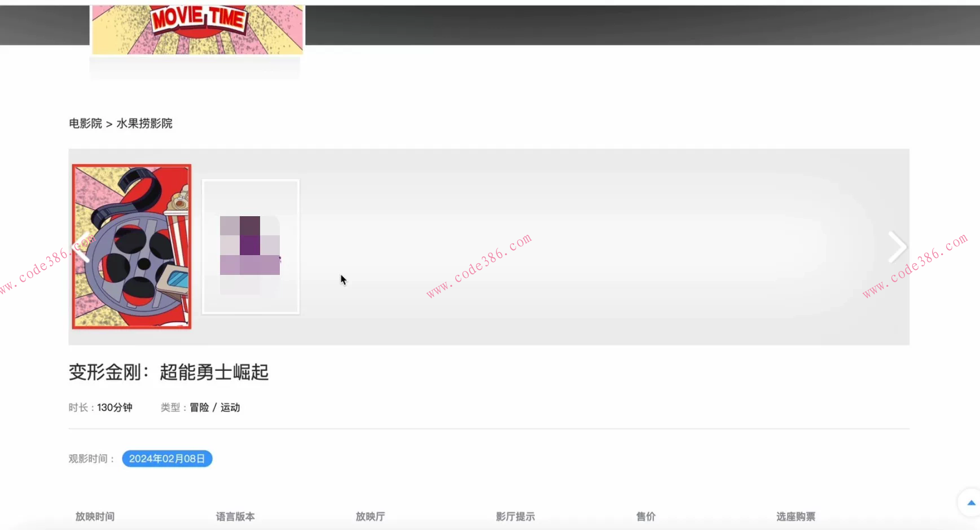Screen dimensions: 980x530
Task: Select the film reel movie poster
Action: pos(131,247)
